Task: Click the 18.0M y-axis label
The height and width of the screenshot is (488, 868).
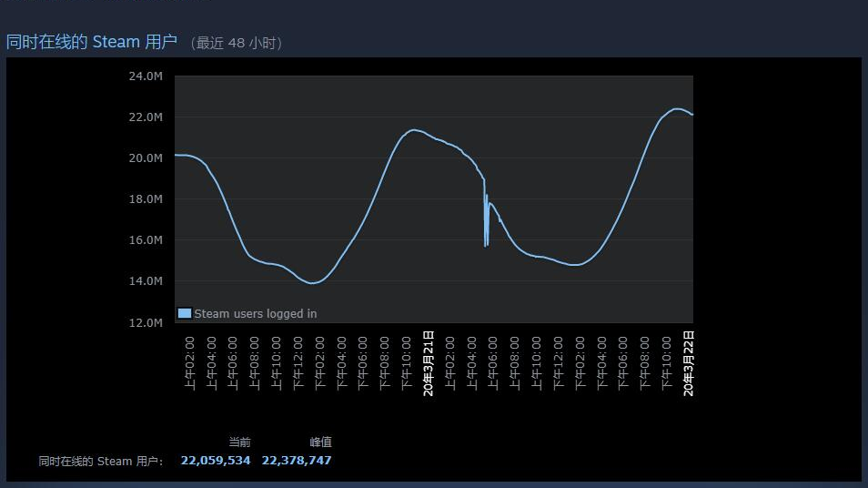Action: coord(146,198)
